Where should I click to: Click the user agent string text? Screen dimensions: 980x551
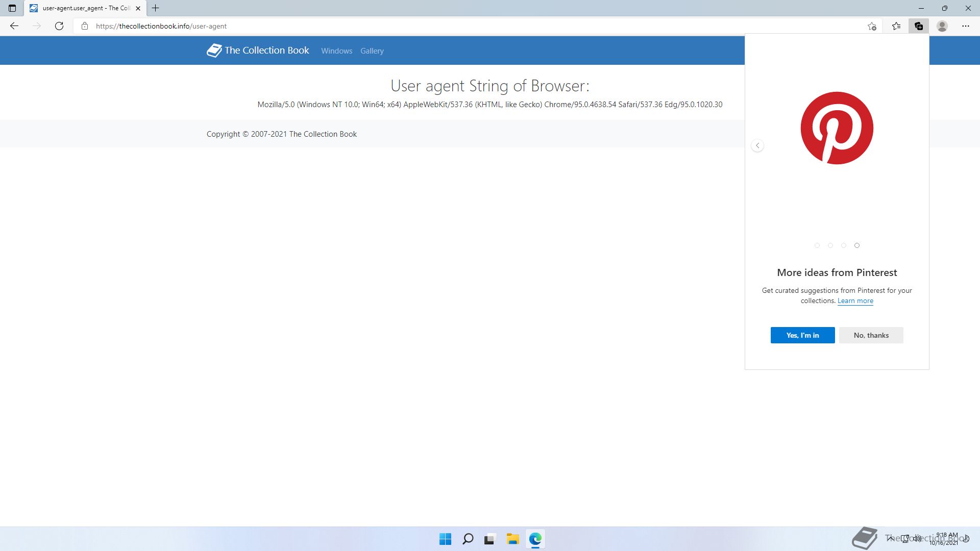490,105
